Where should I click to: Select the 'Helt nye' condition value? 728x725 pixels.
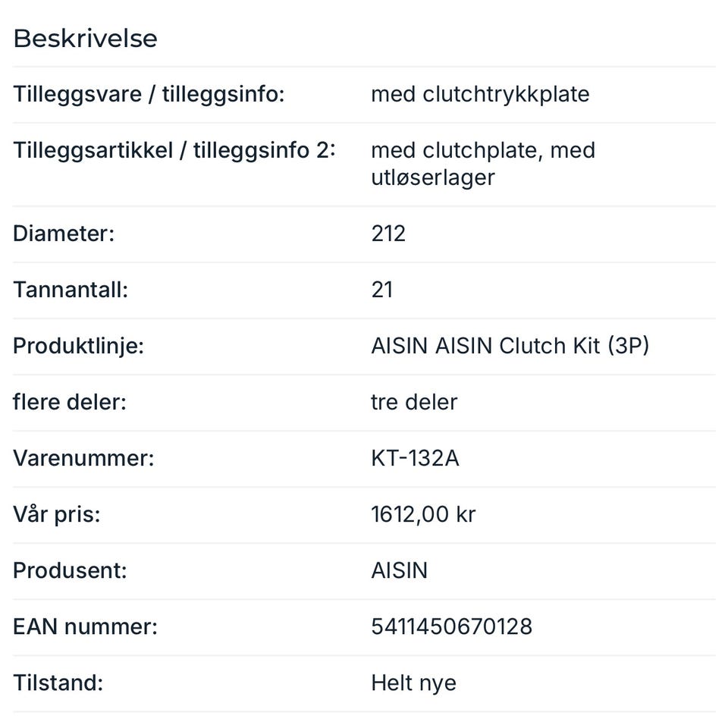(414, 683)
